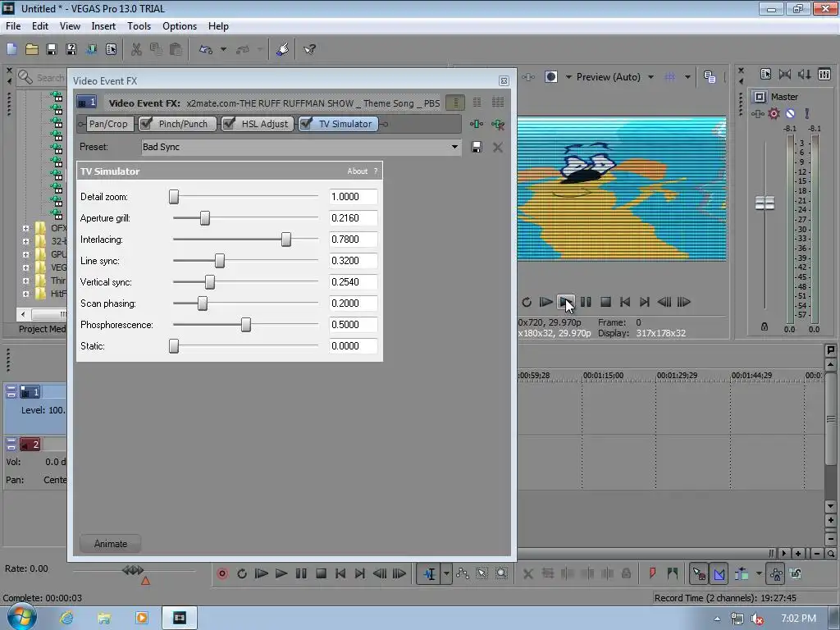Click the Static value field showing 0.0000
This screenshot has height=630, width=840.
353,346
